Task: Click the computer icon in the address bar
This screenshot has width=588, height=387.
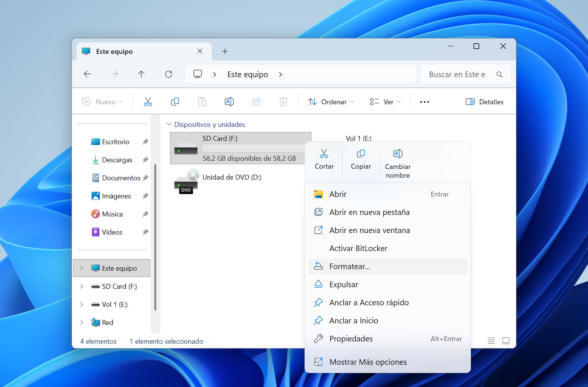Action: click(198, 74)
